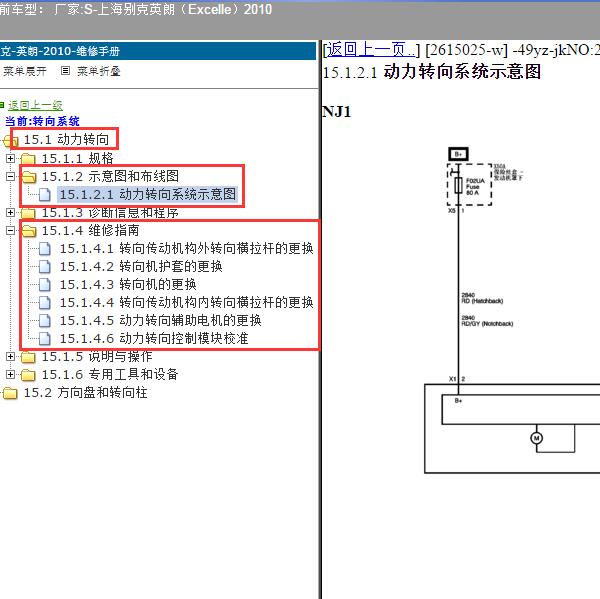Select 15.2 方向盘和转向柱 node
The width and height of the screenshot is (600, 599).
(x=85, y=392)
